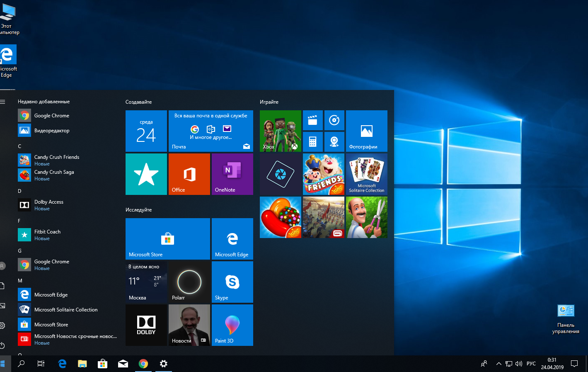Launch the Photoshop Express aperture tile

click(281, 174)
